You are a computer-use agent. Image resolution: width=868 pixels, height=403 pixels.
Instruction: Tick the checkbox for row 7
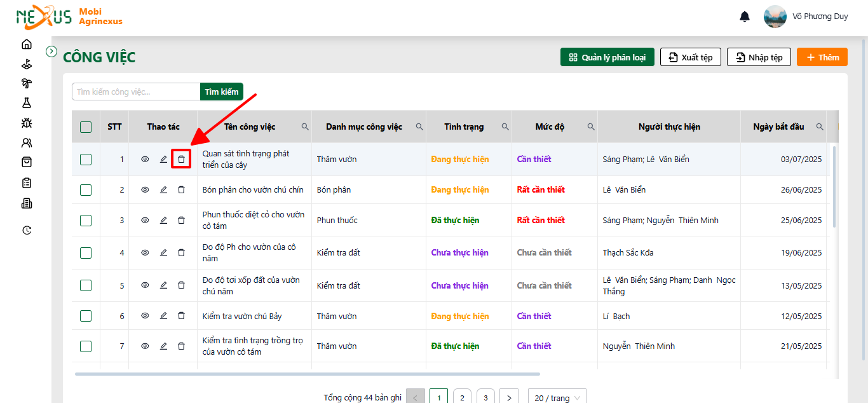pos(86,346)
